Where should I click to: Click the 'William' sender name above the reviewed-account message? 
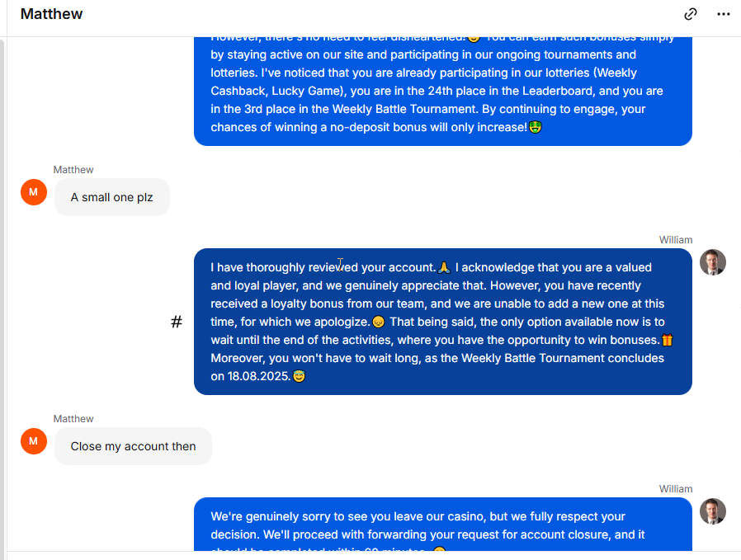click(x=676, y=240)
